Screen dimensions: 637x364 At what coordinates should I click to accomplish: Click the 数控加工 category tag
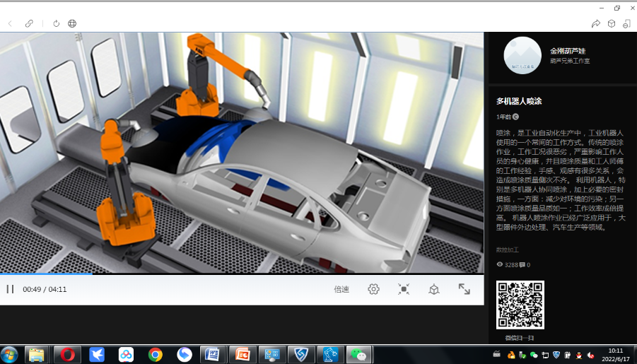coord(507,249)
